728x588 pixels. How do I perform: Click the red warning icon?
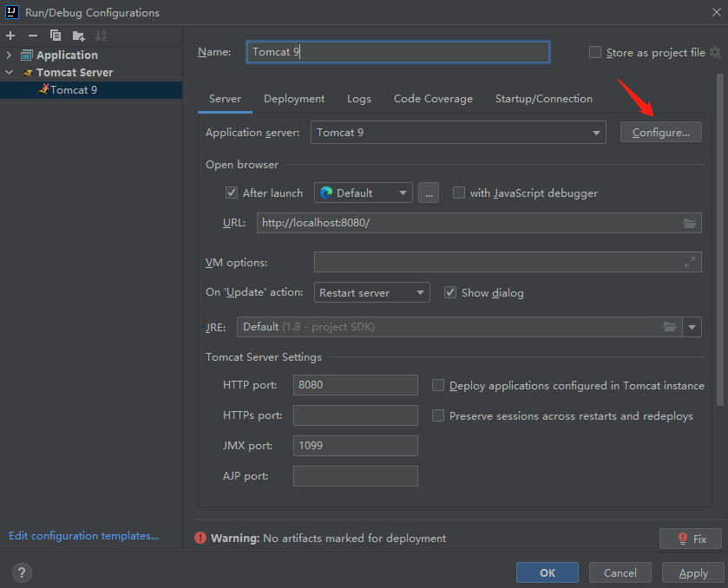click(200, 538)
